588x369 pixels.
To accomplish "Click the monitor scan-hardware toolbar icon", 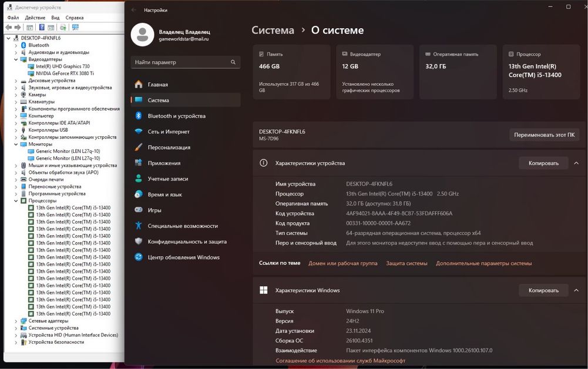I will (75, 28).
